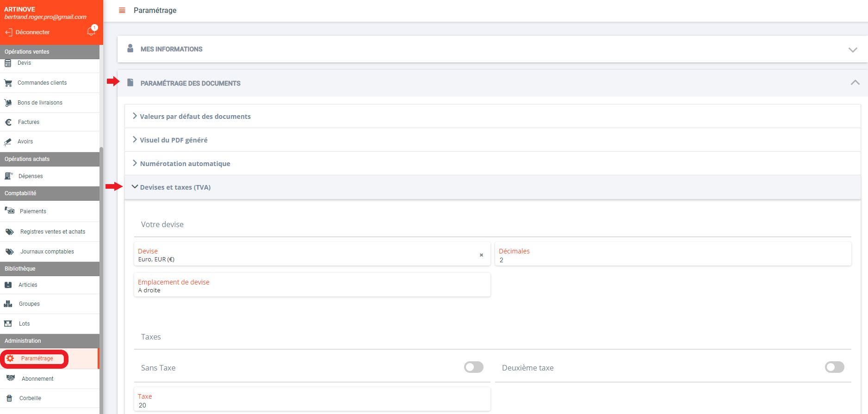Screen dimensions: 868x414
Task: Enable the Sans Taxe toggle
Action: click(x=473, y=367)
